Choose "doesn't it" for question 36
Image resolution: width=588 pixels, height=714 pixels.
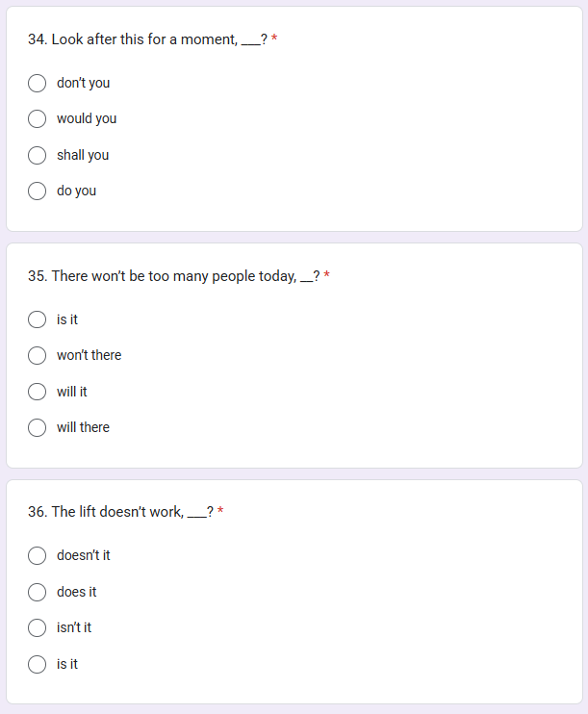coord(37,555)
